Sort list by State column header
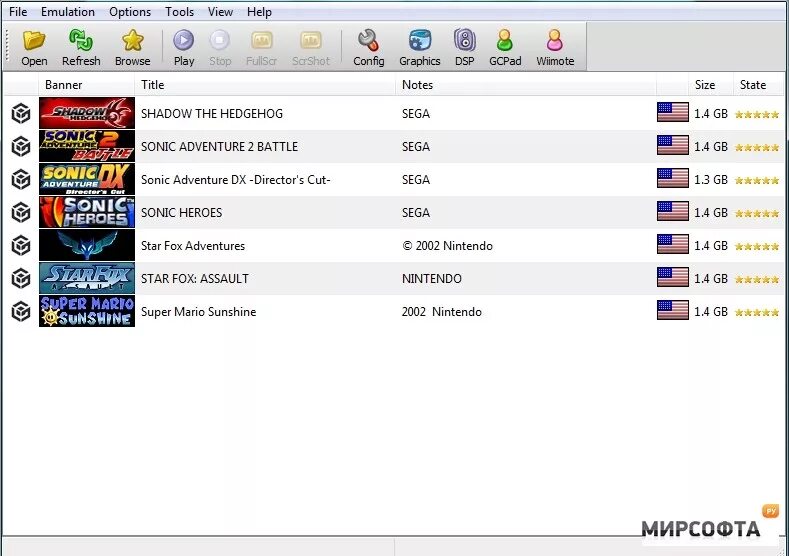 tap(759, 85)
